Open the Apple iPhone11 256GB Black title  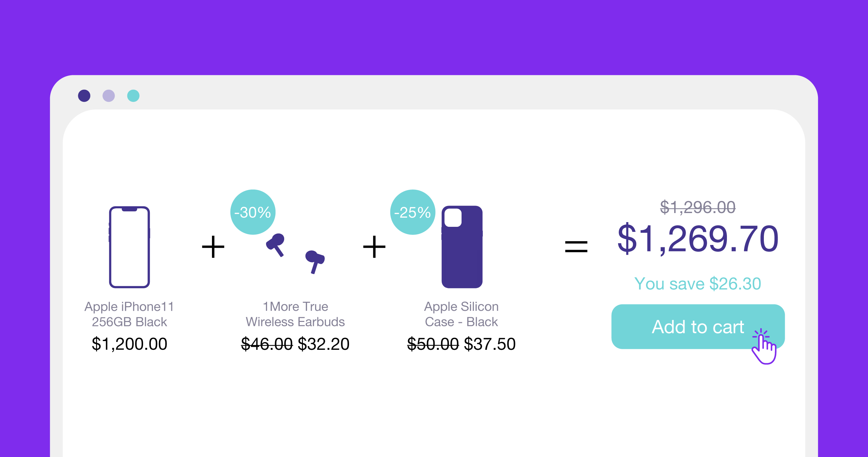[129, 314]
